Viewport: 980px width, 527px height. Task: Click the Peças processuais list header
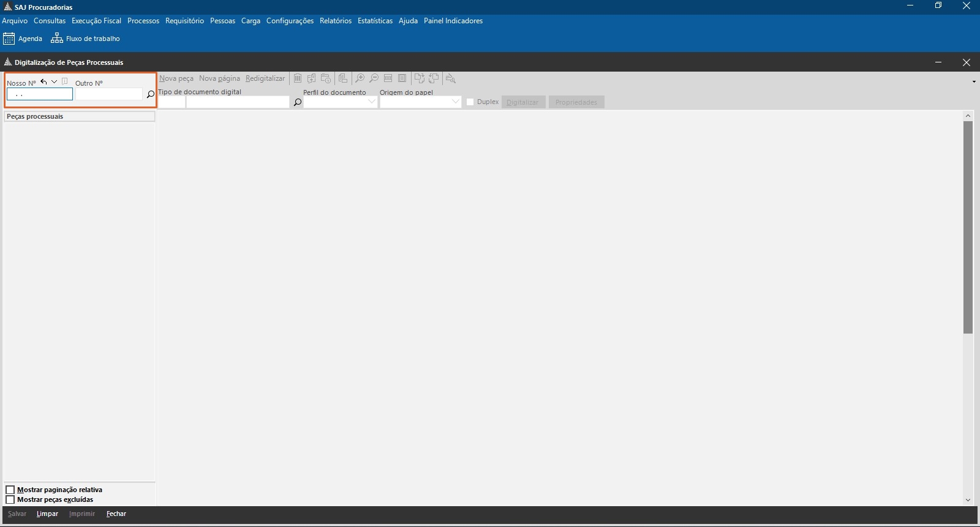tap(80, 116)
